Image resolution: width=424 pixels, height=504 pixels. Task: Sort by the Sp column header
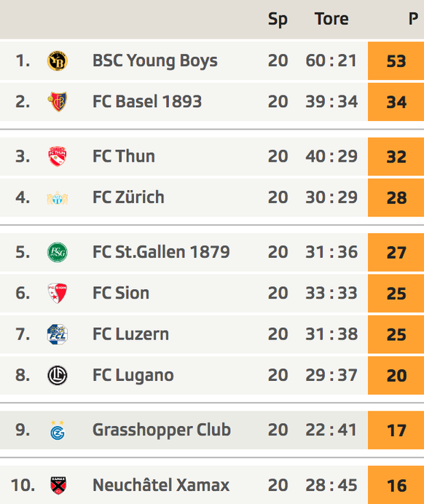coord(278,19)
